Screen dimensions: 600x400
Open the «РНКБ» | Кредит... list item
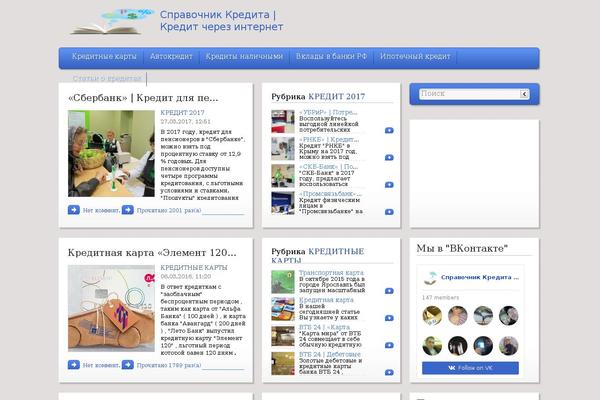(329, 140)
